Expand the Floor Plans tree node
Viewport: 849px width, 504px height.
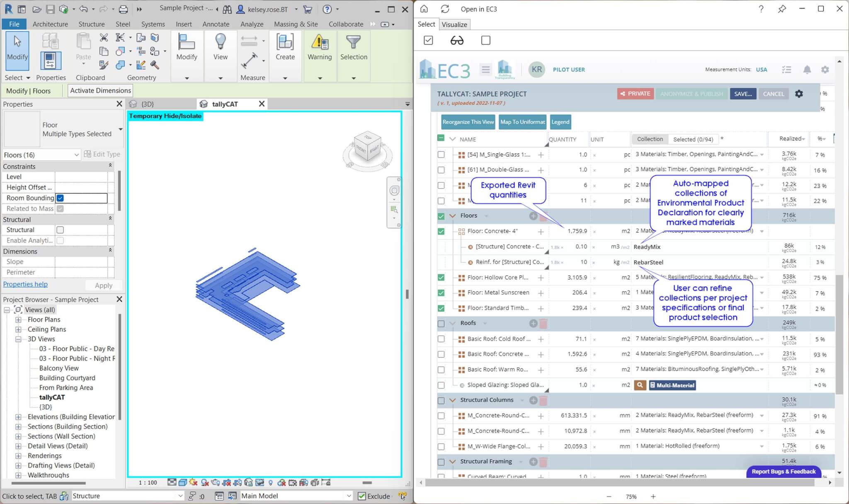click(18, 320)
